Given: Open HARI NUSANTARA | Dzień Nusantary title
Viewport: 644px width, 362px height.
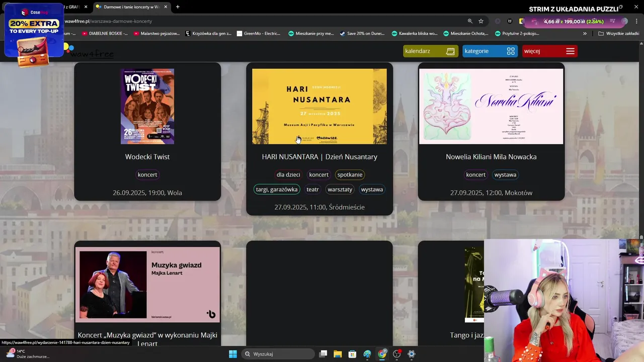Looking at the screenshot, I should click(319, 157).
